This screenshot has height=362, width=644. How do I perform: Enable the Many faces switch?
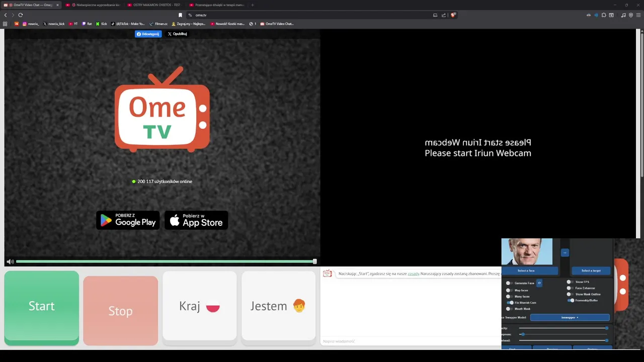(x=509, y=297)
